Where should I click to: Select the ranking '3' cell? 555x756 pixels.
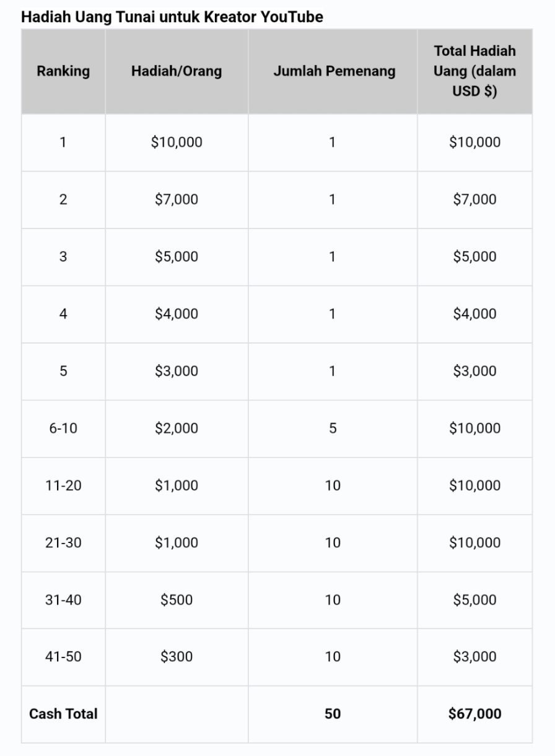[63, 257]
